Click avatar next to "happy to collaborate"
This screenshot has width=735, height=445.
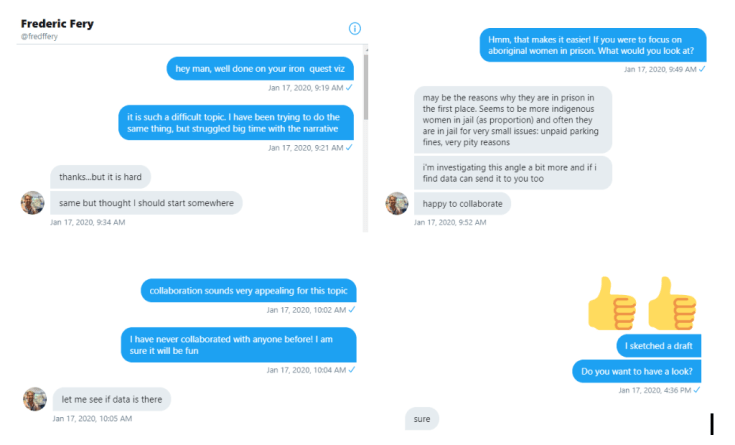(x=397, y=203)
